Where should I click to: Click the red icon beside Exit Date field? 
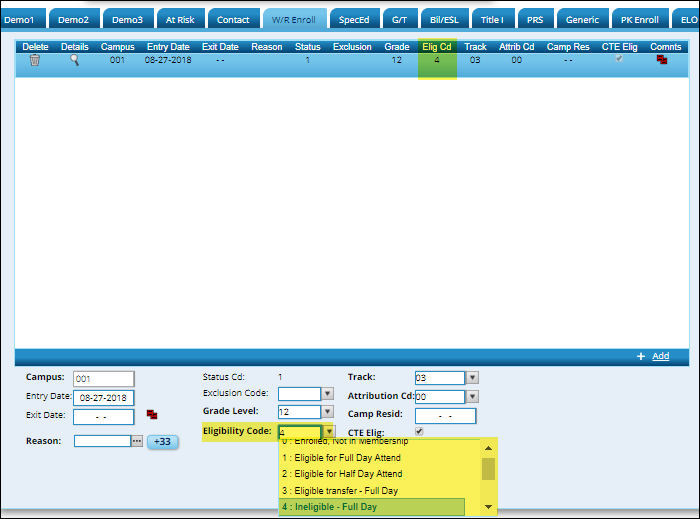152,415
